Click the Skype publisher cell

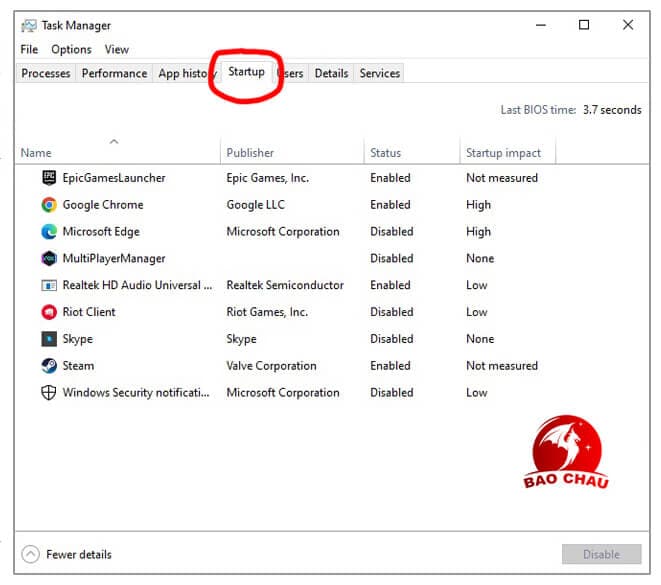[x=242, y=339]
